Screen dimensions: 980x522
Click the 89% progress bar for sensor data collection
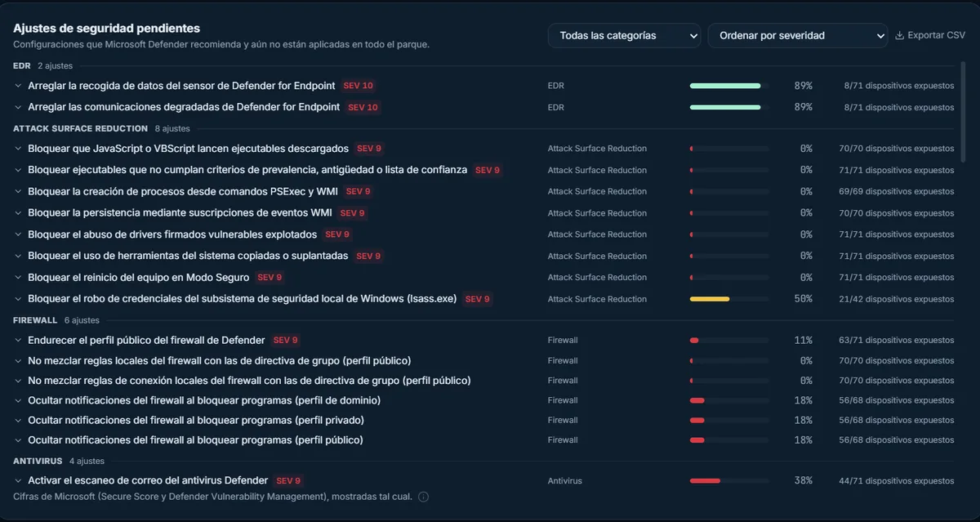pos(729,86)
